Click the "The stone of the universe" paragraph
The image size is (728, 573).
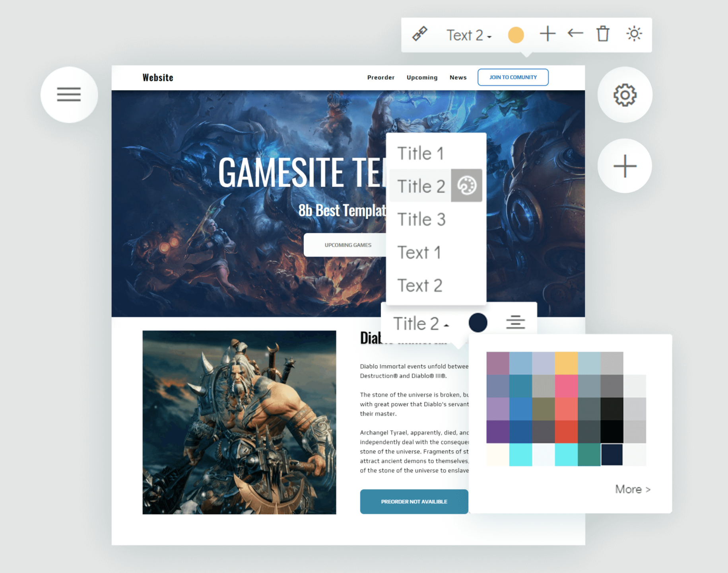click(x=414, y=404)
